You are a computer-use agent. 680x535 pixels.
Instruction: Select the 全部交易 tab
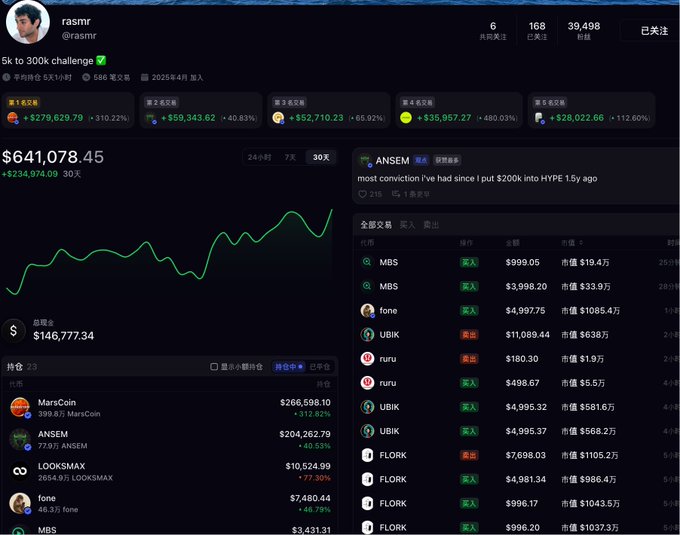click(376, 225)
